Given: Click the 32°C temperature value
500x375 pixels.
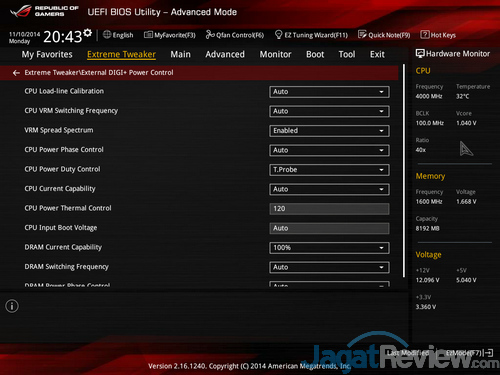Looking at the screenshot, I should point(462,96).
